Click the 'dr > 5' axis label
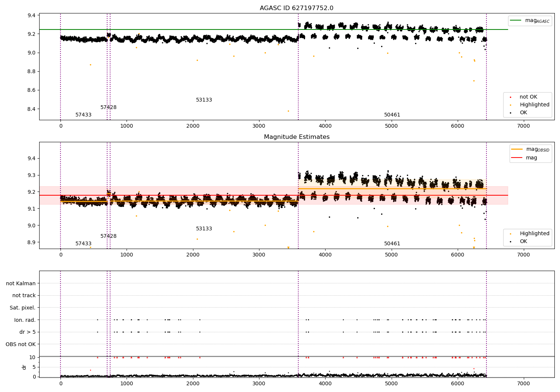The width and height of the screenshot is (560, 392). coord(28,332)
